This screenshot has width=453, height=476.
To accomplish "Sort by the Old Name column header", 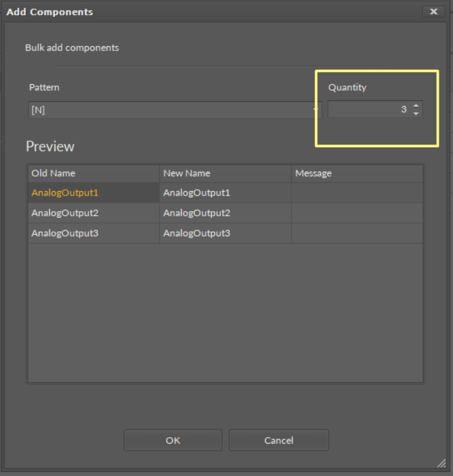I will (x=93, y=174).
